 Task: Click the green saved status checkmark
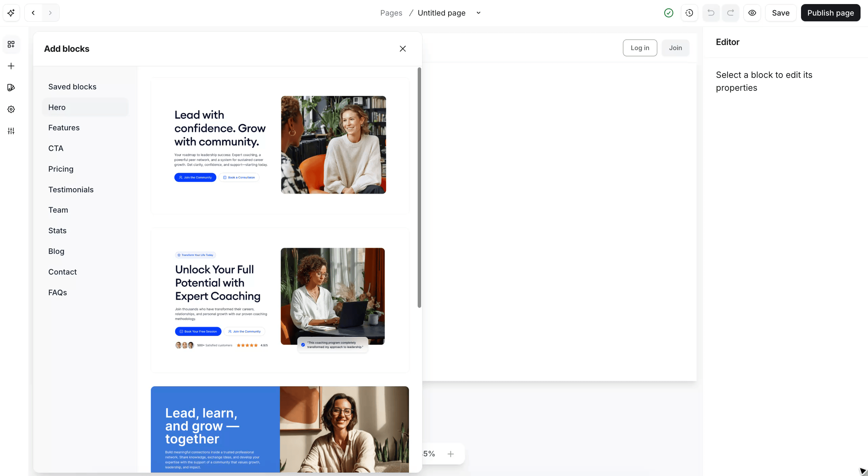(x=669, y=13)
